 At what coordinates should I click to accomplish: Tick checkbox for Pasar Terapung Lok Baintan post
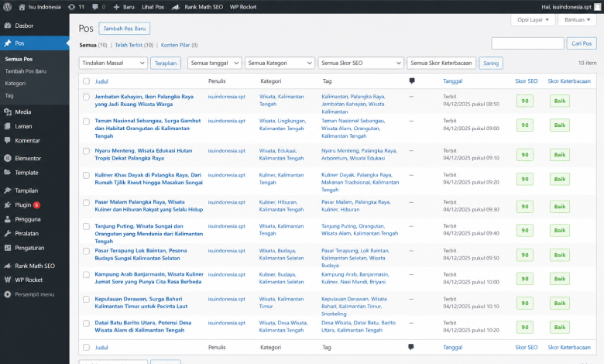(x=86, y=251)
